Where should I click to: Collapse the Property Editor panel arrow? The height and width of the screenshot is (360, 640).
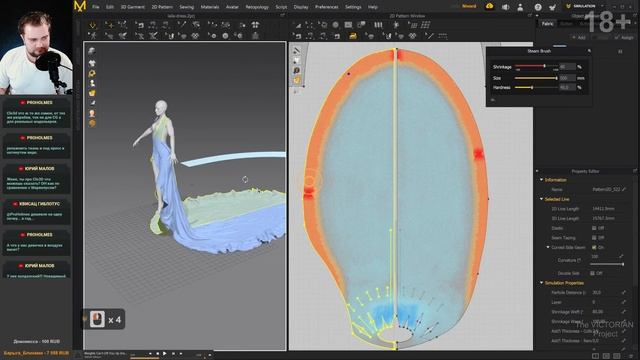[537, 171]
